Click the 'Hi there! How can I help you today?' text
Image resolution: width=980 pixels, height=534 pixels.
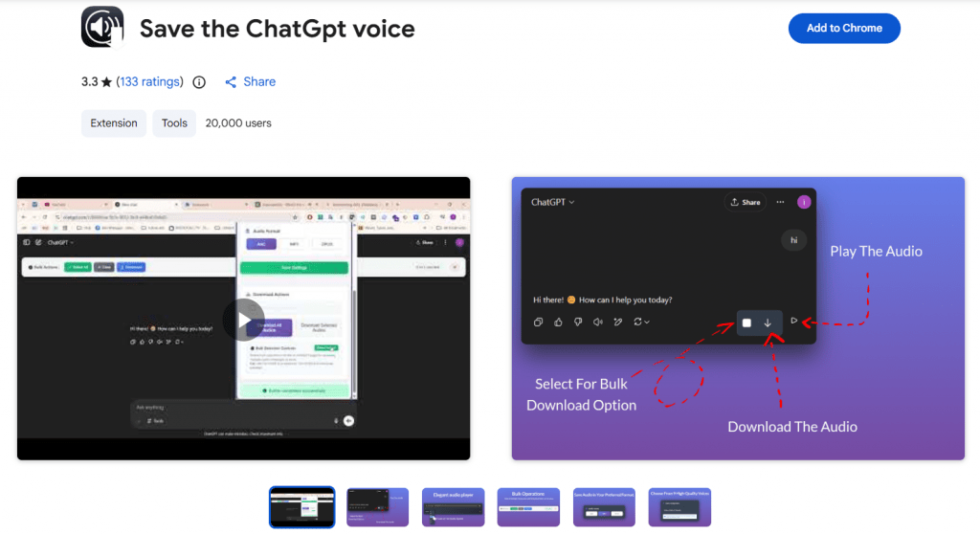[x=603, y=300]
